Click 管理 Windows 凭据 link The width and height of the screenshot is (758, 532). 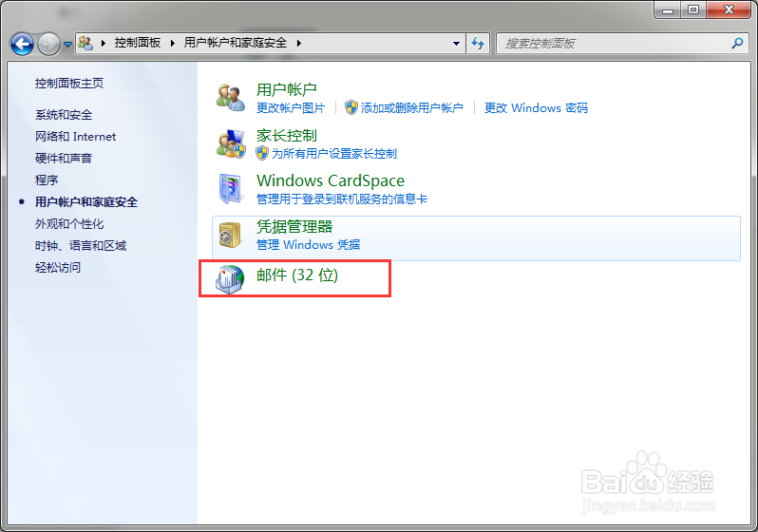tap(308, 245)
